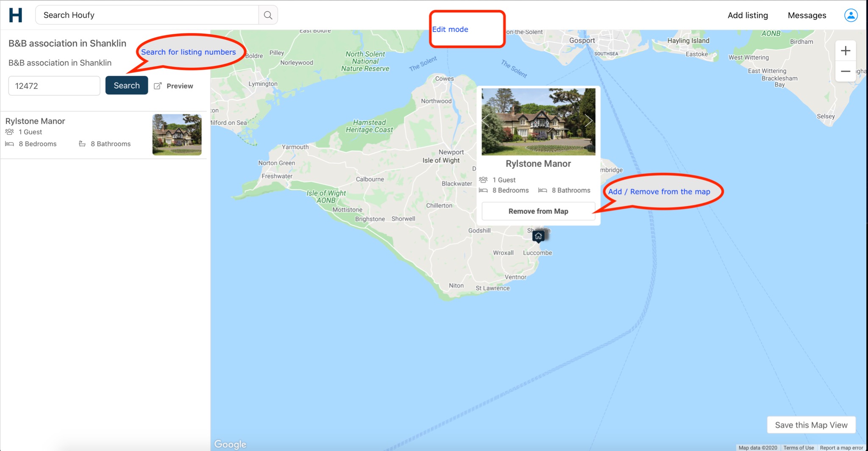Click Map data ©2020 text

click(x=758, y=448)
